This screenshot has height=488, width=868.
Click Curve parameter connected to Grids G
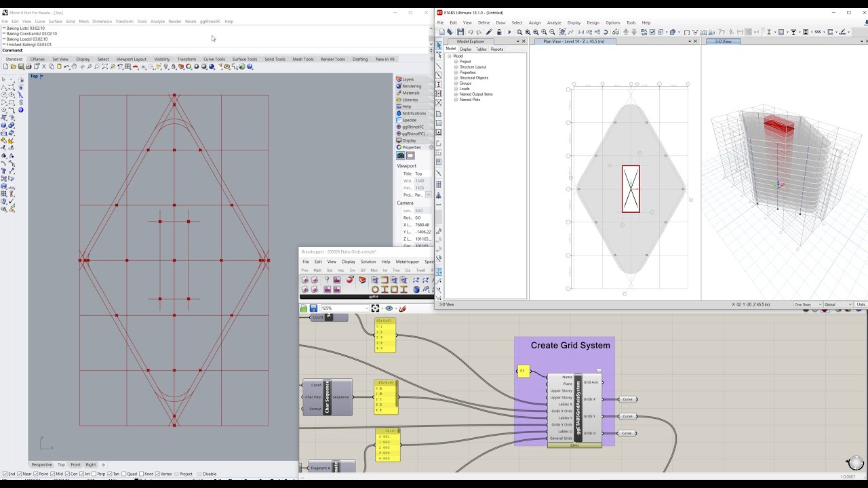[x=626, y=433]
